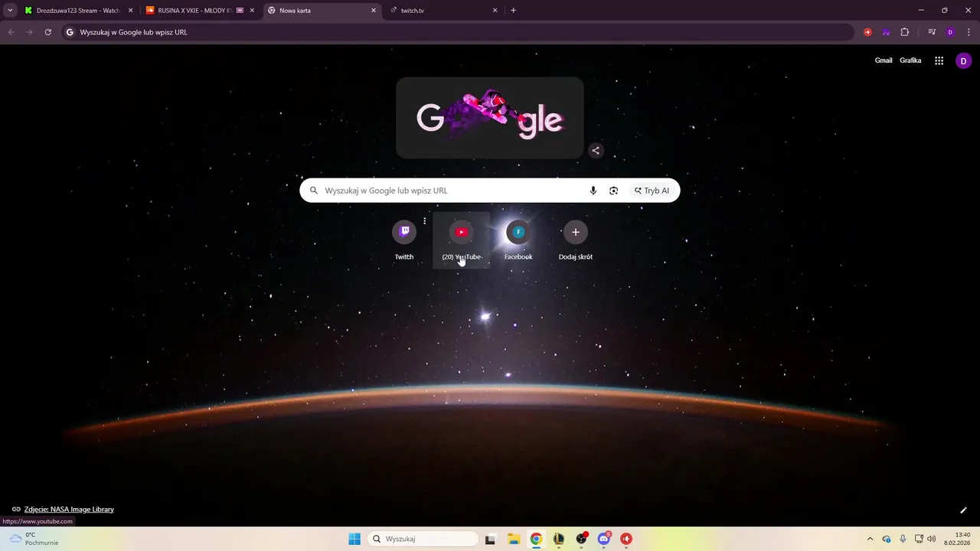Image resolution: width=980 pixels, height=551 pixels.
Task: Open the Google account avatar on the page
Action: click(x=963, y=61)
